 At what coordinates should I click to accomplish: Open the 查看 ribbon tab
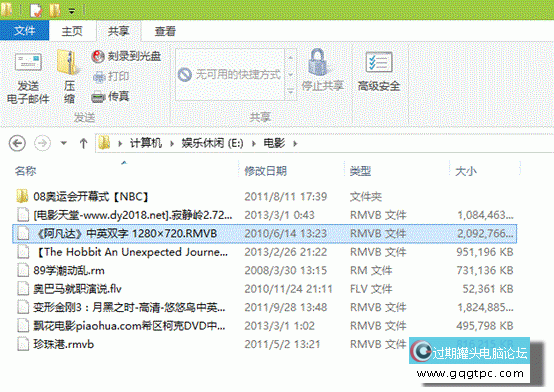click(165, 31)
